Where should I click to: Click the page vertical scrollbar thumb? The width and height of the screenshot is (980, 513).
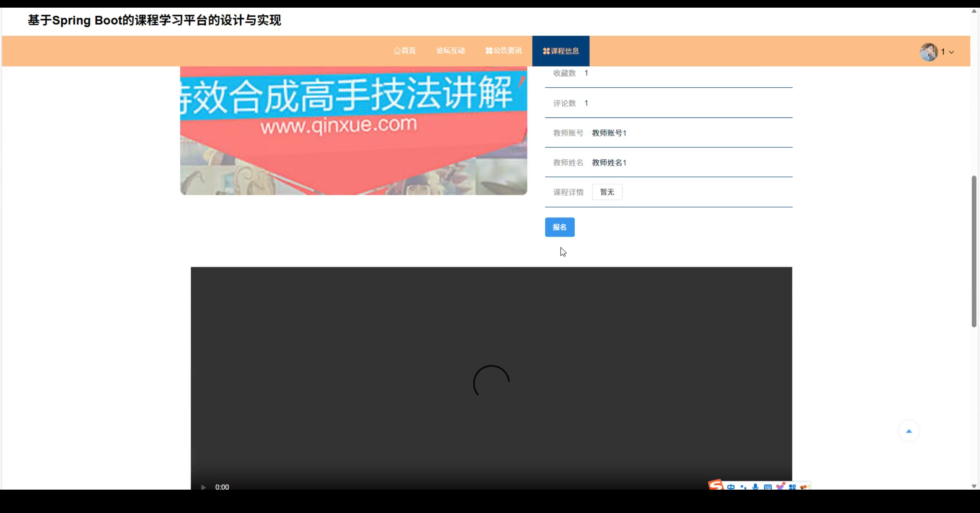(974, 251)
